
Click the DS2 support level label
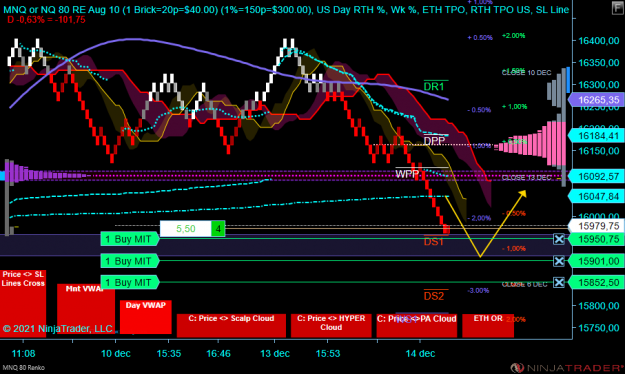click(x=434, y=296)
